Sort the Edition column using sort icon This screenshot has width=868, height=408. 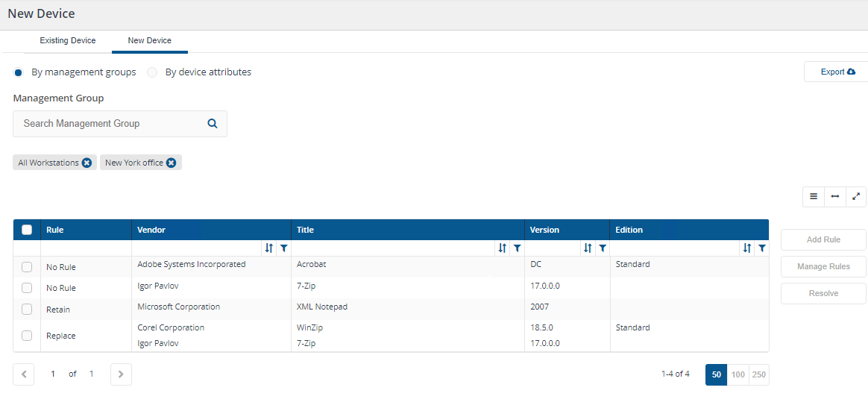[x=747, y=248]
